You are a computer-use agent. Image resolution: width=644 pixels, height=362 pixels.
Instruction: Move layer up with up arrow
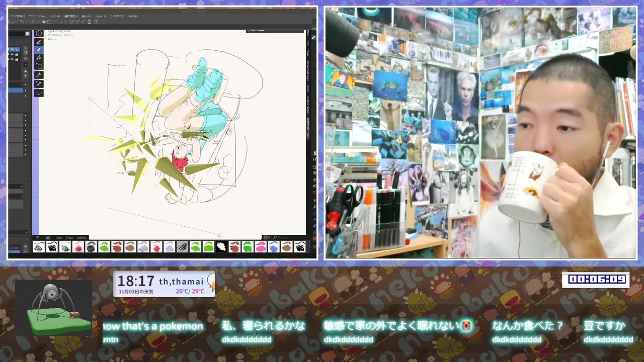pyautogui.click(x=26, y=71)
